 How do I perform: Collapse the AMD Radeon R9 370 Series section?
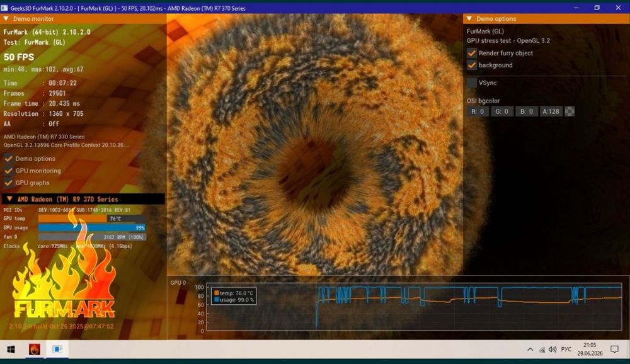point(9,199)
